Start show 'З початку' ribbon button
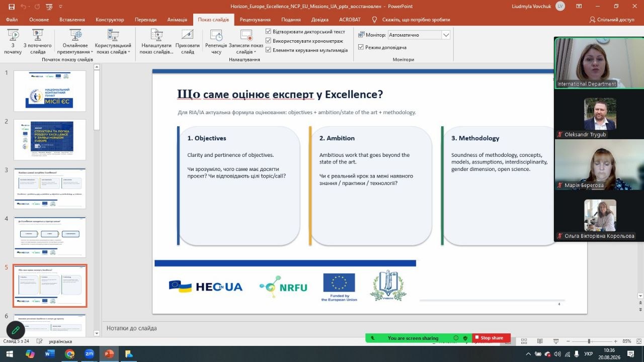644x362 pixels. point(13,41)
